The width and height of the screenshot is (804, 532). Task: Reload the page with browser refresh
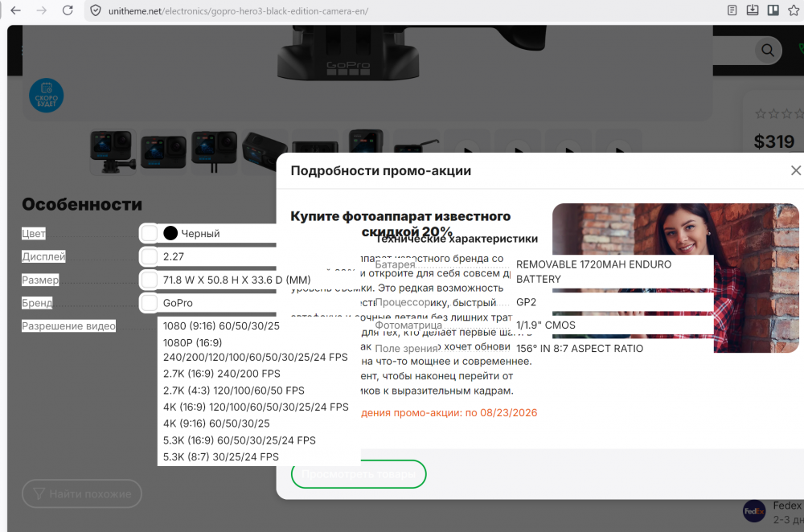tap(68, 10)
